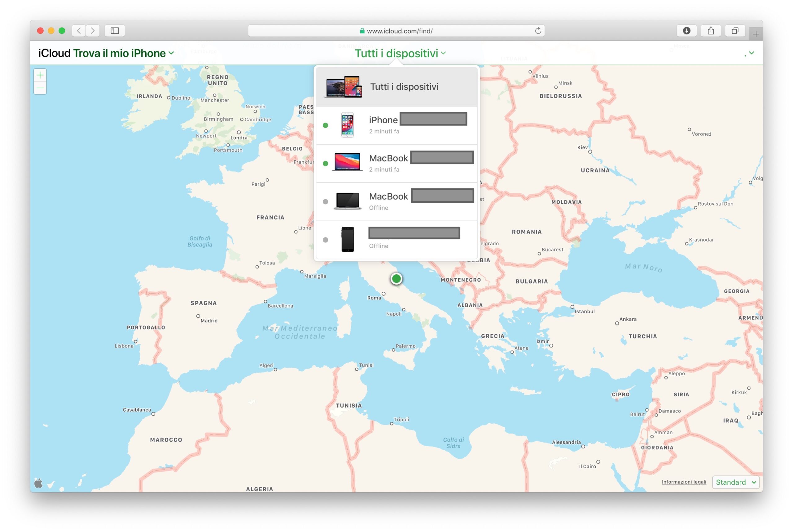
Task: Click the icloud.com/find address field
Action: pos(396,31)
